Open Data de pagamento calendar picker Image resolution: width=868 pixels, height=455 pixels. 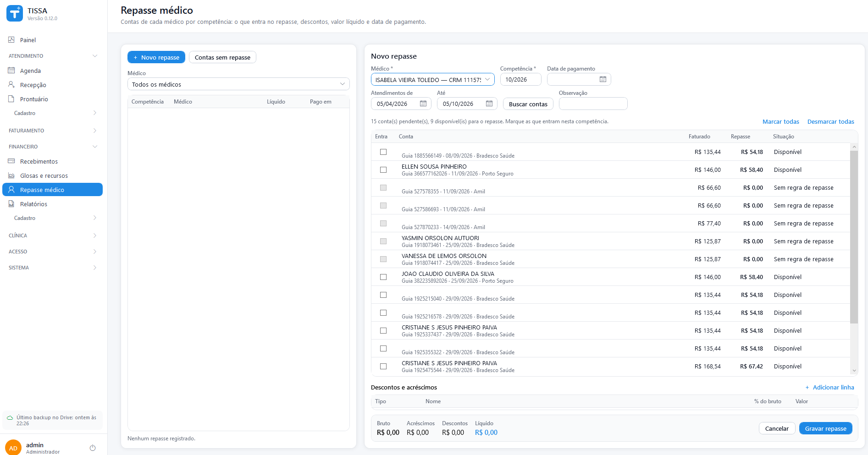coord(603,79)
